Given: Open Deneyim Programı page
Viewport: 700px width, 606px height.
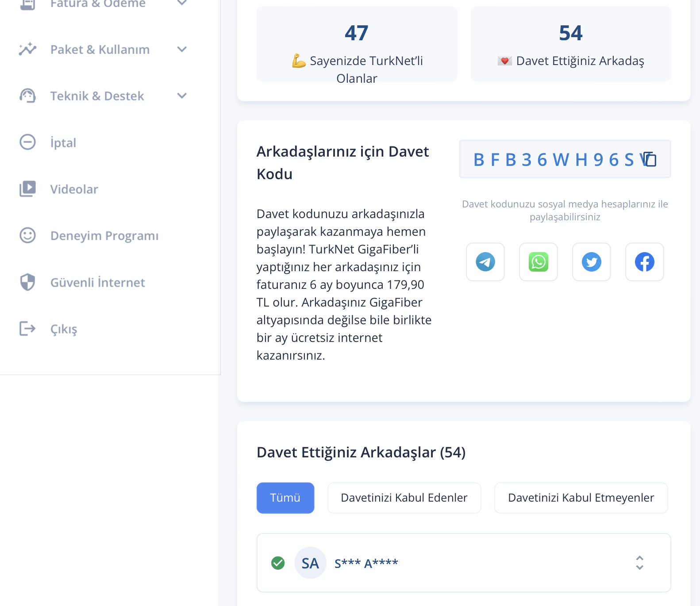Looking at the screenshot, I should click(104, 236).
